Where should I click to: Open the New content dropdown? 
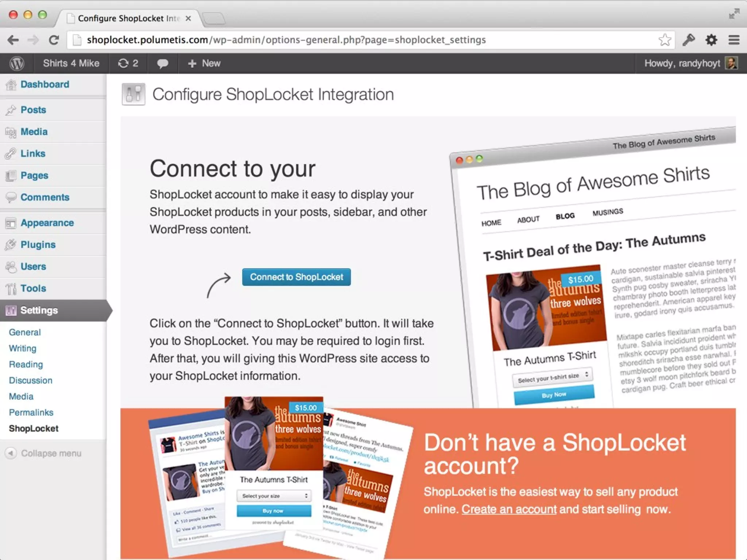[204, 63]
